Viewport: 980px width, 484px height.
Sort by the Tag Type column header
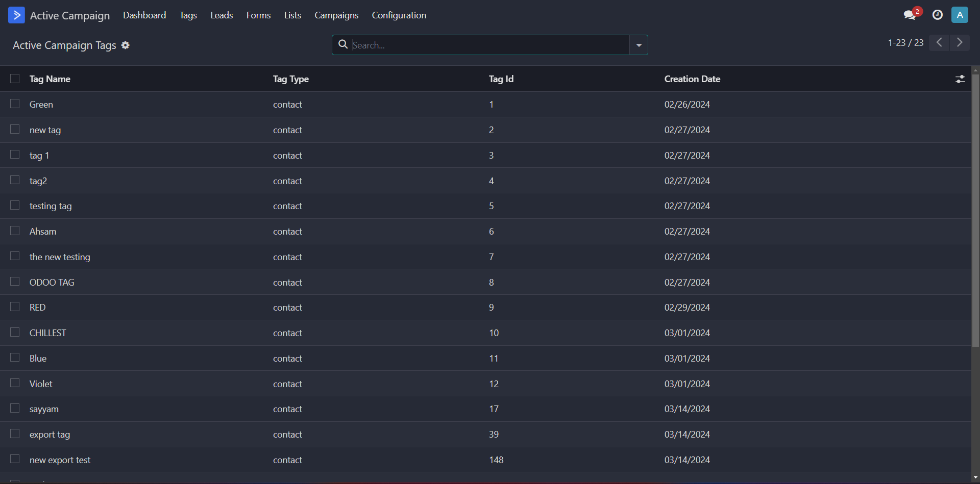pos(291,79)
